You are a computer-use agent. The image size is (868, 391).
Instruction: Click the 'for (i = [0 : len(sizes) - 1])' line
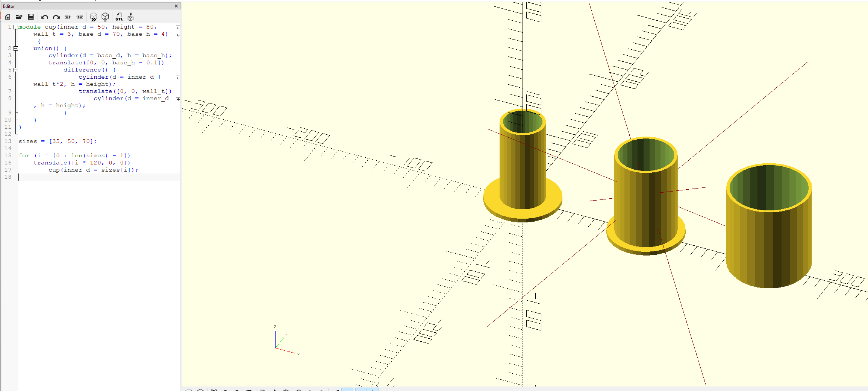coord(74,155)
